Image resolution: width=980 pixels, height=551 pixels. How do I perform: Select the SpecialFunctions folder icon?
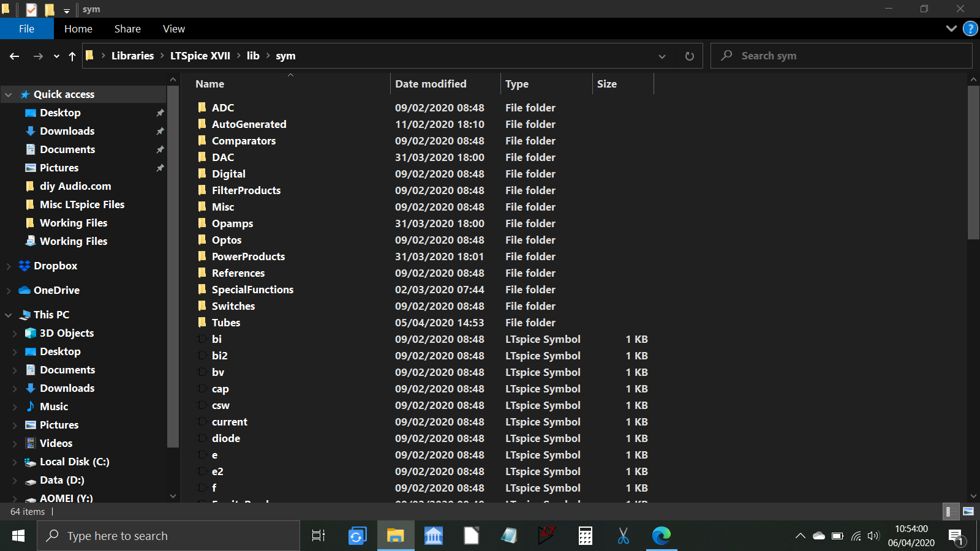point(202,289)
